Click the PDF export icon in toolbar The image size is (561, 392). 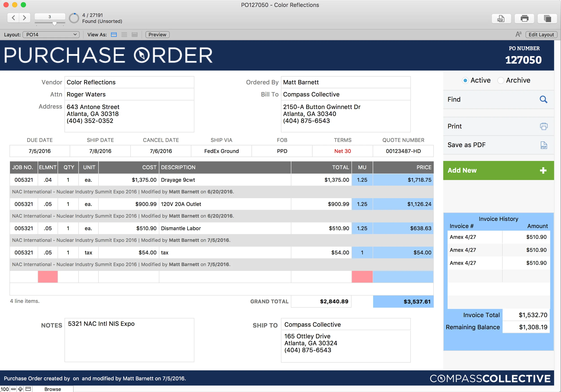(x=501, y=18)
